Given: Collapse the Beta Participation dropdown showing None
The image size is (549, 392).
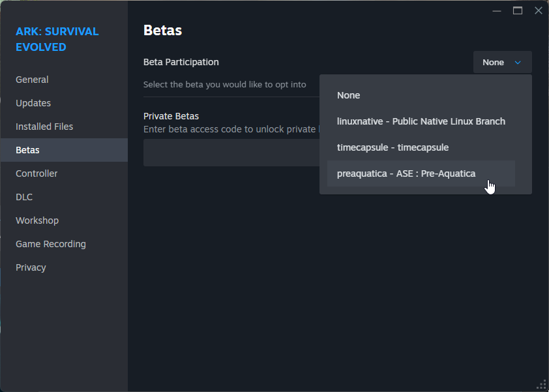Looking at the screenshot, I should point(503,62).
